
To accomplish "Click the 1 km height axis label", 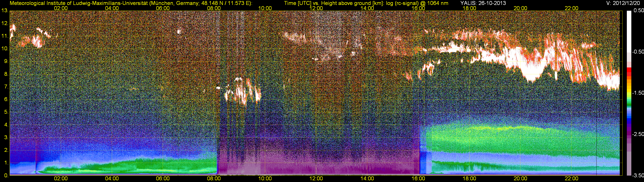I will [x=6, y=163].
